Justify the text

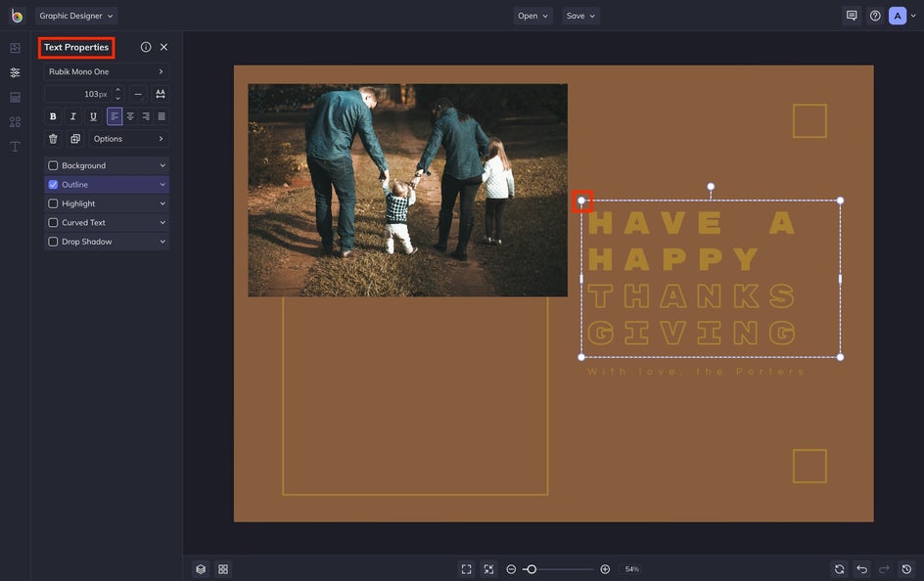(162, 116)
